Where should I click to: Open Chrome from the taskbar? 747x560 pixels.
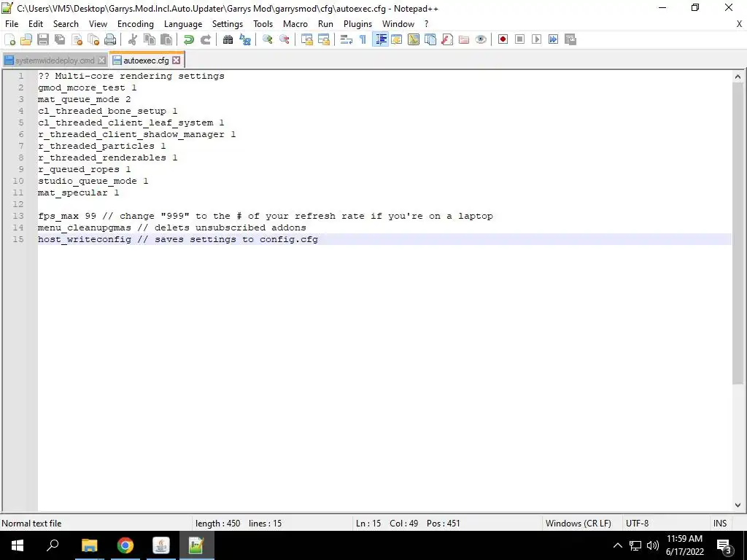(125, 545)
